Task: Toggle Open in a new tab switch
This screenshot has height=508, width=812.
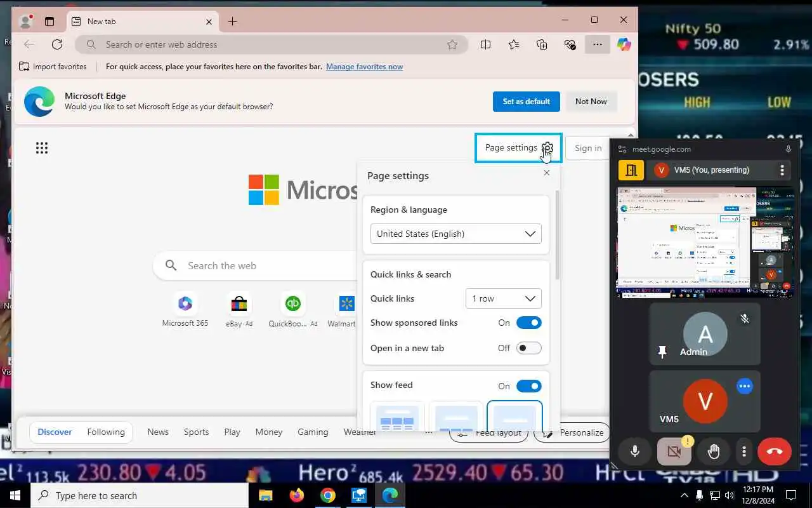Action: tap(528, 348)
